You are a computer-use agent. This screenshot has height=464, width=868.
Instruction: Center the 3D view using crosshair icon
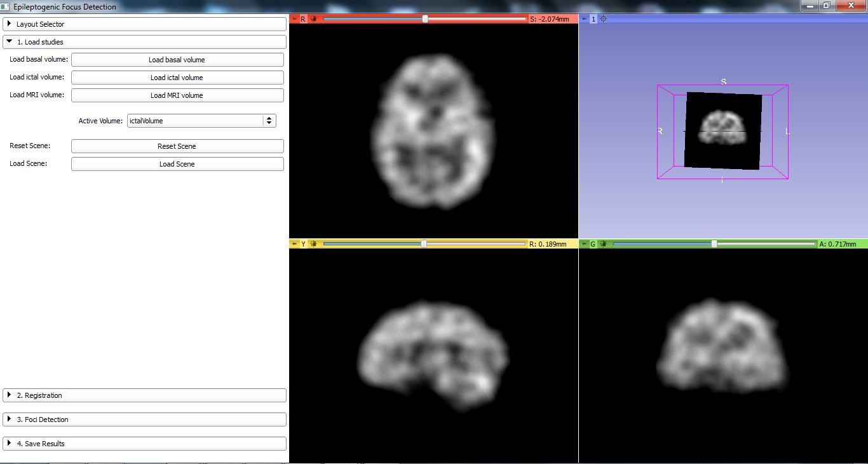pyautogui.click(x=603, y=19)
